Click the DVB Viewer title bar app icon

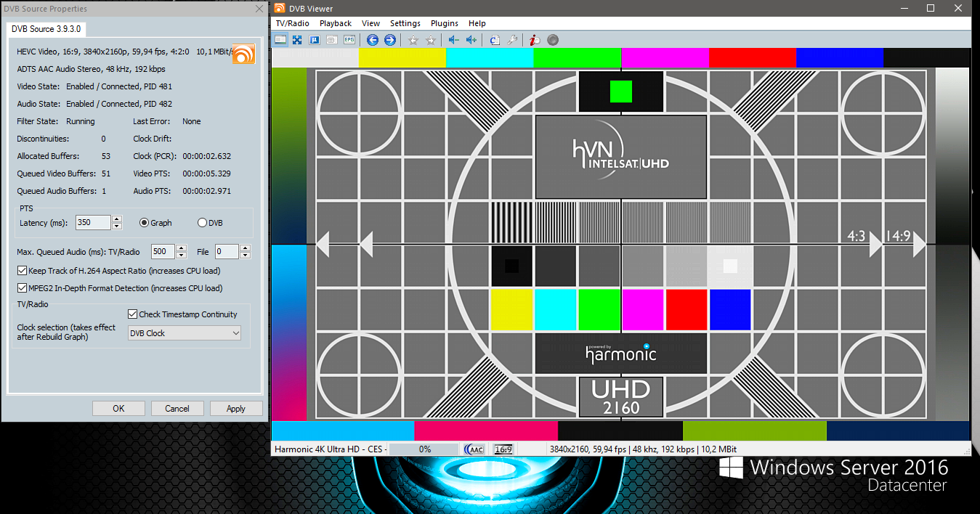279,8
